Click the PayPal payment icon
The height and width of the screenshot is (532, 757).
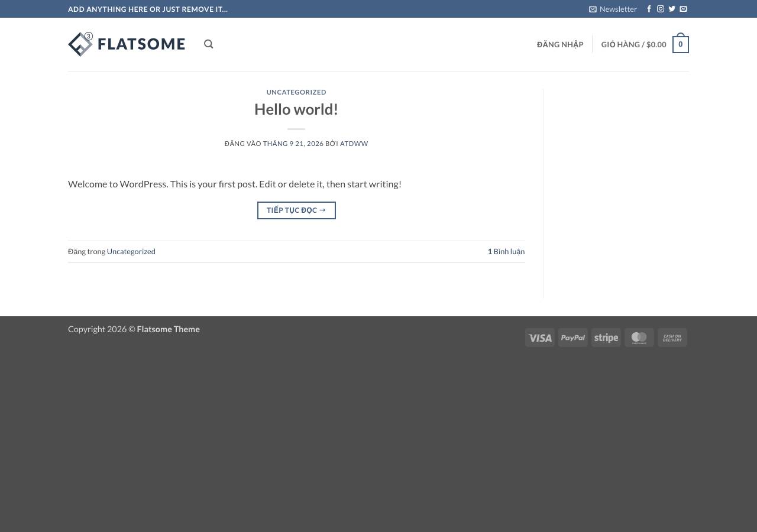tap(573, 338)
